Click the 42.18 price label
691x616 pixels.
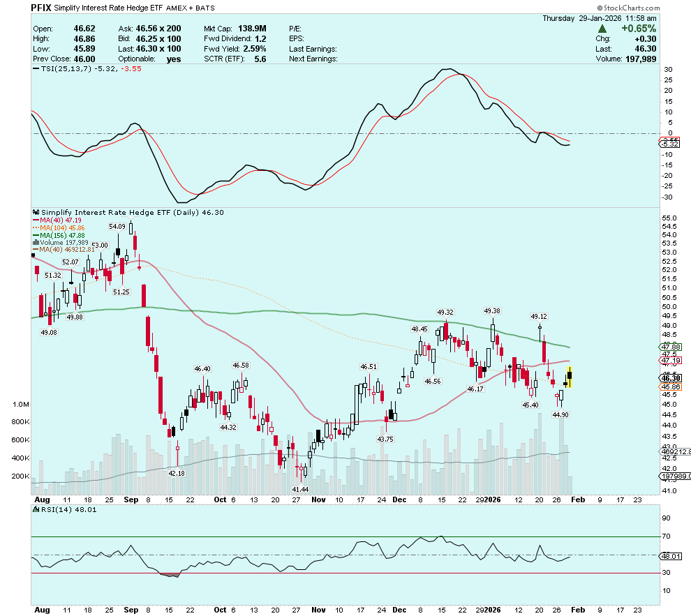click(x=177, y=474)
